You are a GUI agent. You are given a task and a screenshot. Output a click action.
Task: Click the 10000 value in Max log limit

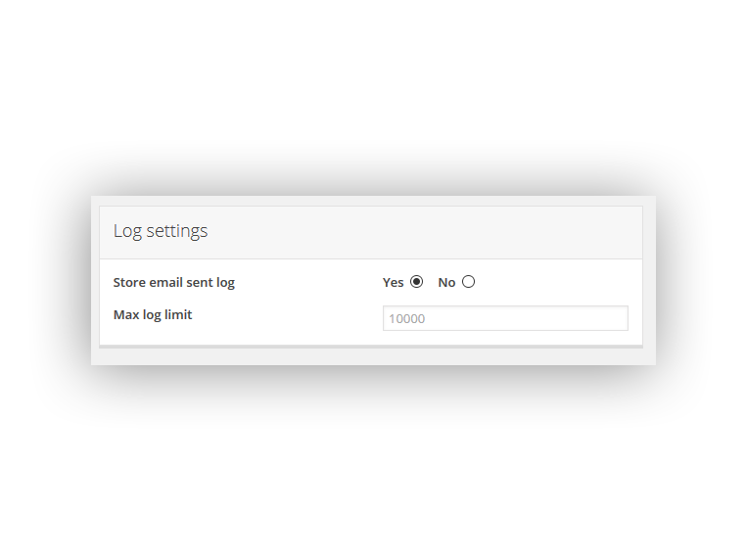(407, 318)
